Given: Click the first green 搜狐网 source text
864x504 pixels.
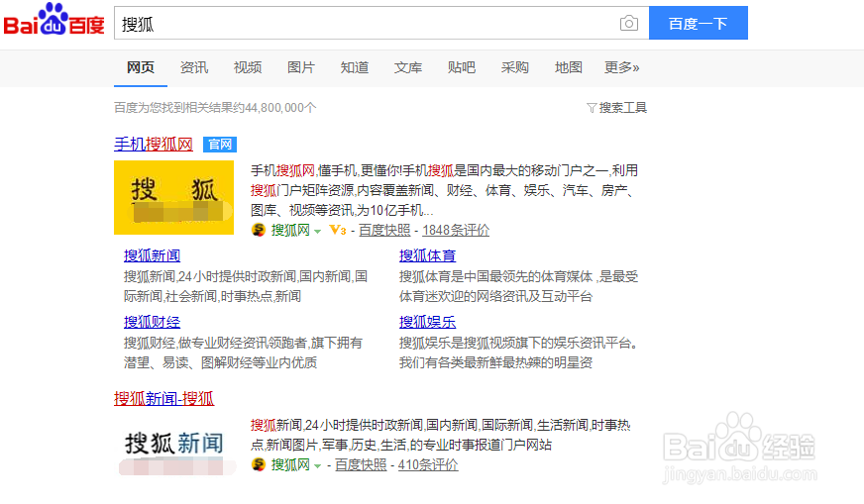Looking at the screenshot, I should [x=290, y=231].
